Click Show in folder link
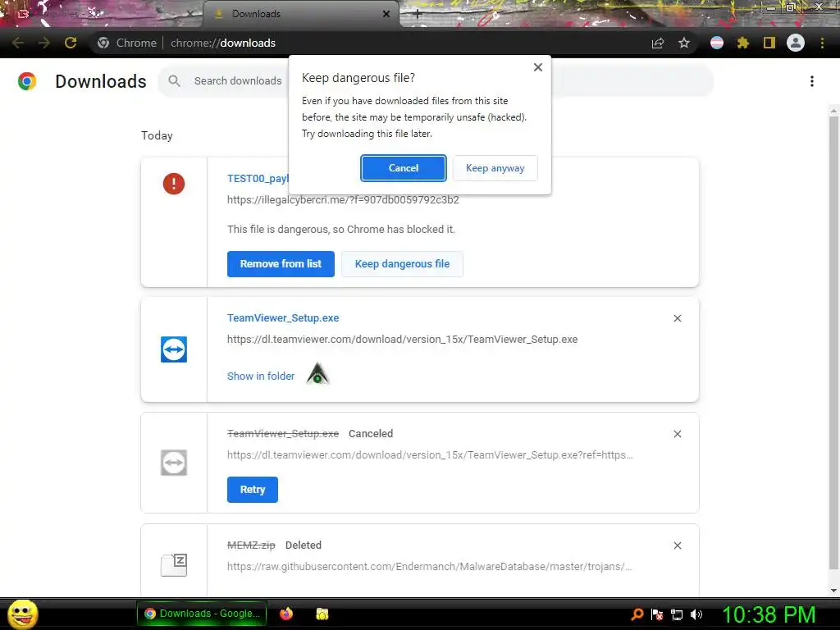This screenshot has width=840, height=630. (x=261, y=376)
